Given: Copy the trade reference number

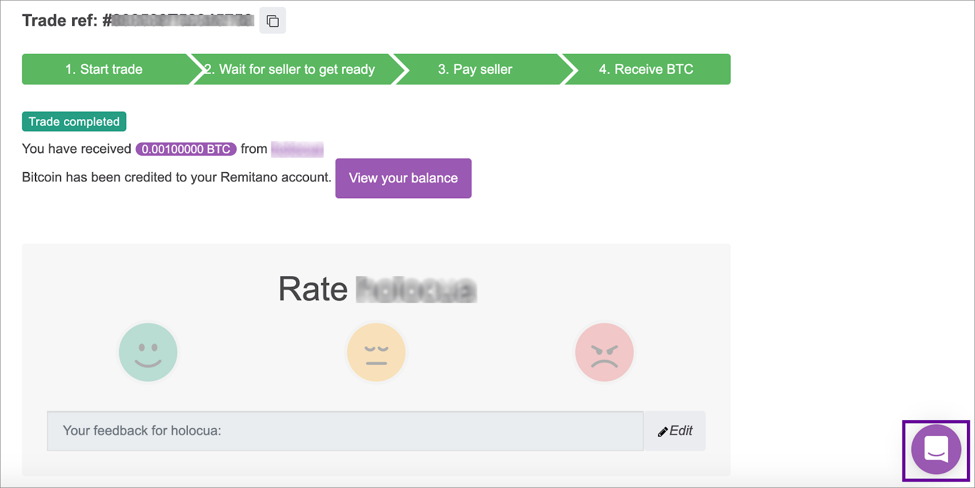Looking at the screenshot, I should 272,21.
